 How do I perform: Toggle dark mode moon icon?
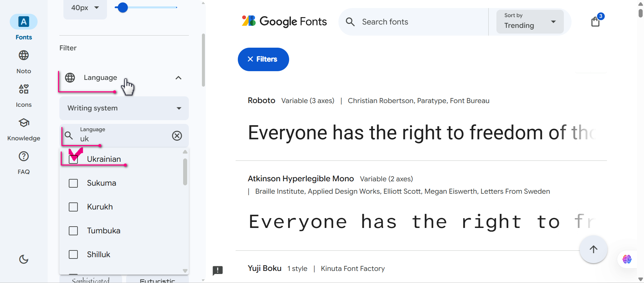23,259
